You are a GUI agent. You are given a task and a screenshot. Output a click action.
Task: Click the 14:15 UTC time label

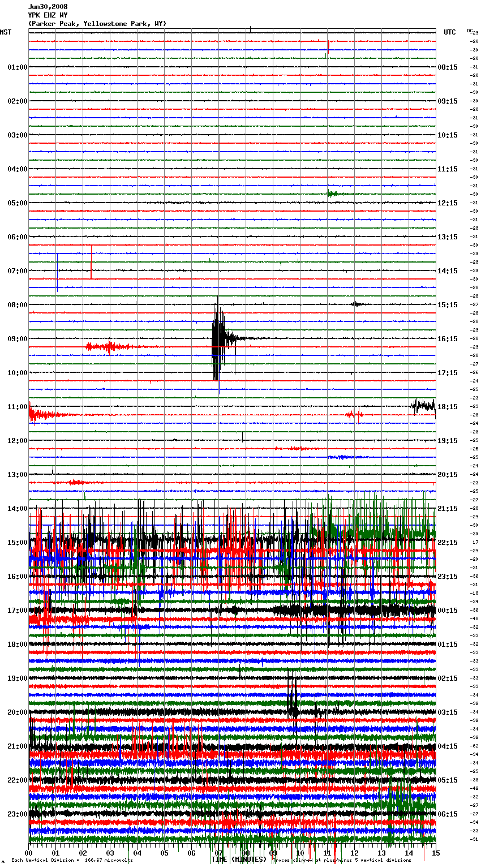coord(448,271)
